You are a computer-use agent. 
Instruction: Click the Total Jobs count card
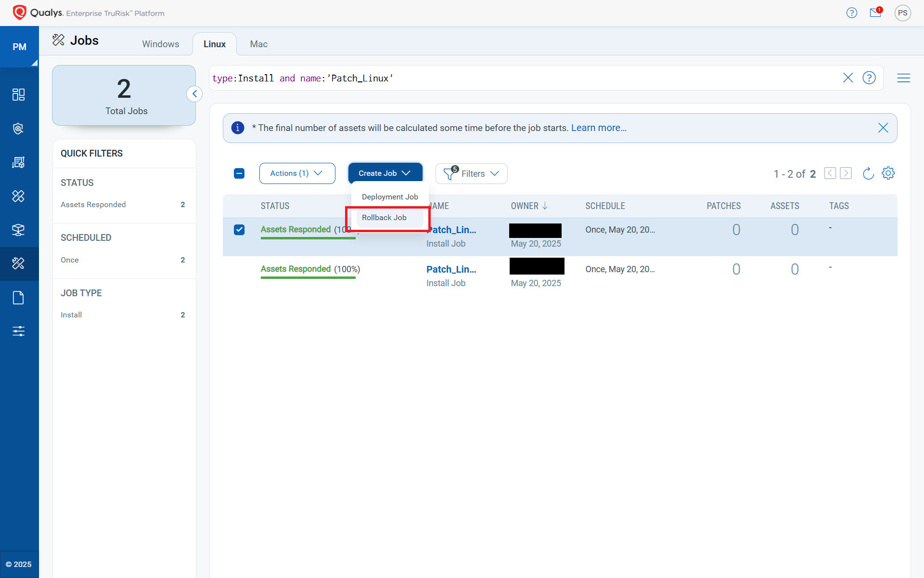[124, 95]
